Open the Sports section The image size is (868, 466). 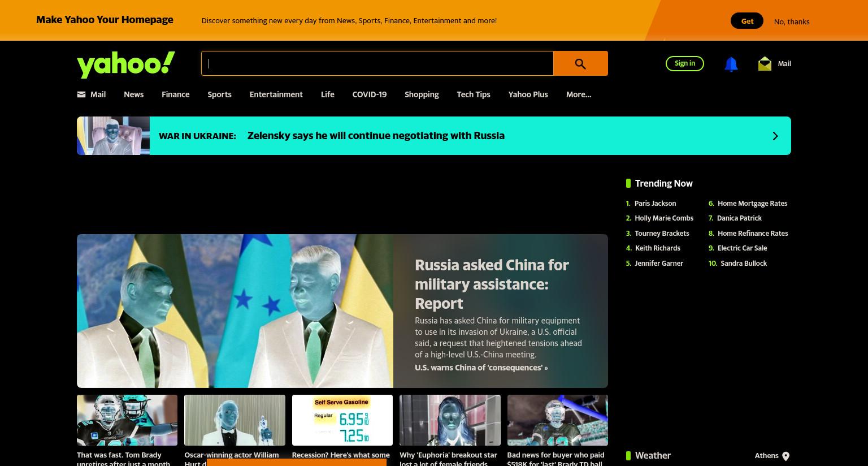point(219,94)
